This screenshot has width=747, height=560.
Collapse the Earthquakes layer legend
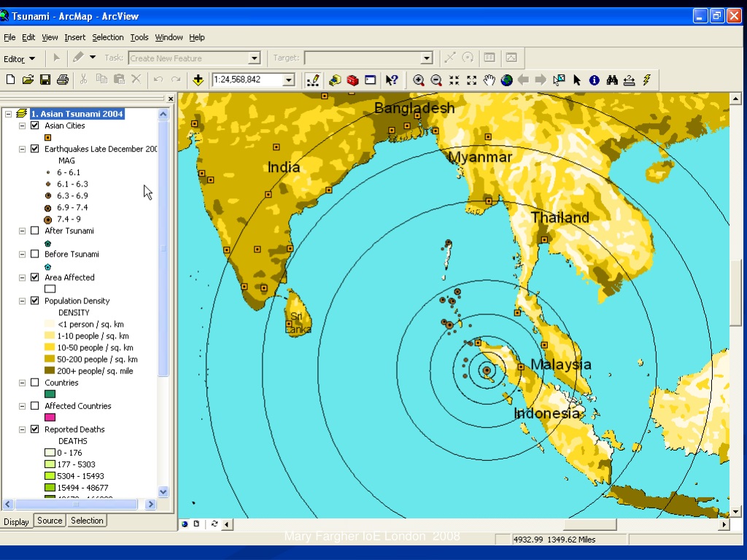tap(22, 149)
